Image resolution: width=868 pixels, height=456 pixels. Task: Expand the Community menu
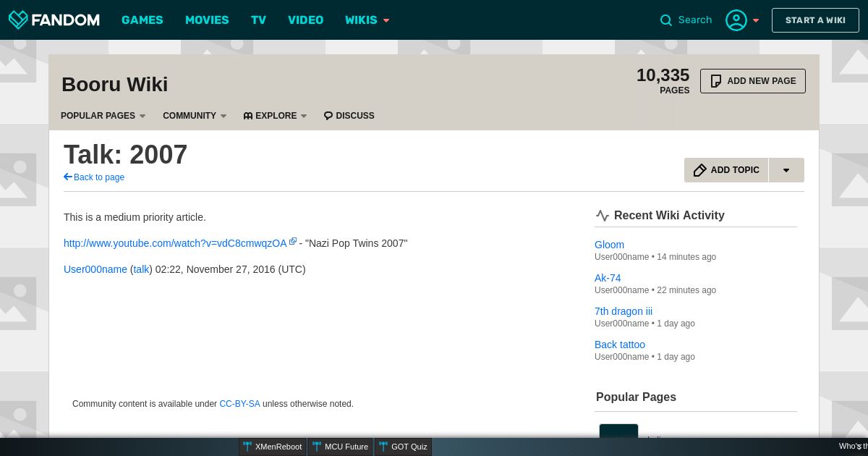[195, 116]
